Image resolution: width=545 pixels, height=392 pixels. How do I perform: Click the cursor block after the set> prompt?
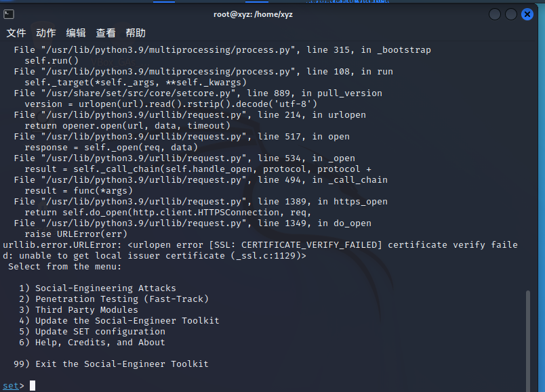point(33,386)
